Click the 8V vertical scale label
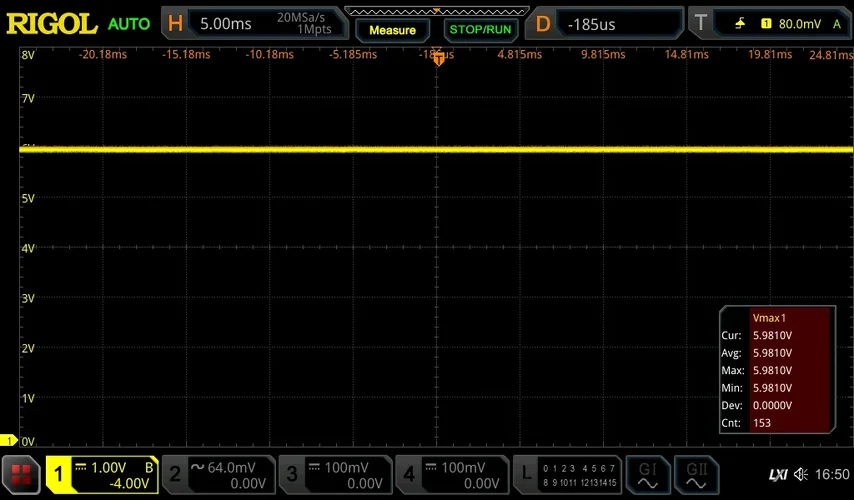Image resolution: width=854 pixels, height=500 pixels. (28, 55)
